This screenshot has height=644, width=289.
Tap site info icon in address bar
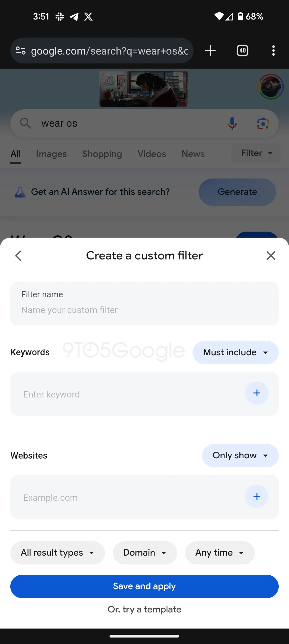[21, 51]
